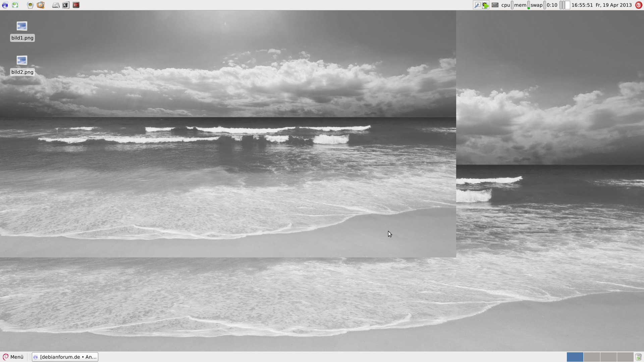The image size is (644, 362).
Task: Click the red power shutdown button
Action: (639, 5)
